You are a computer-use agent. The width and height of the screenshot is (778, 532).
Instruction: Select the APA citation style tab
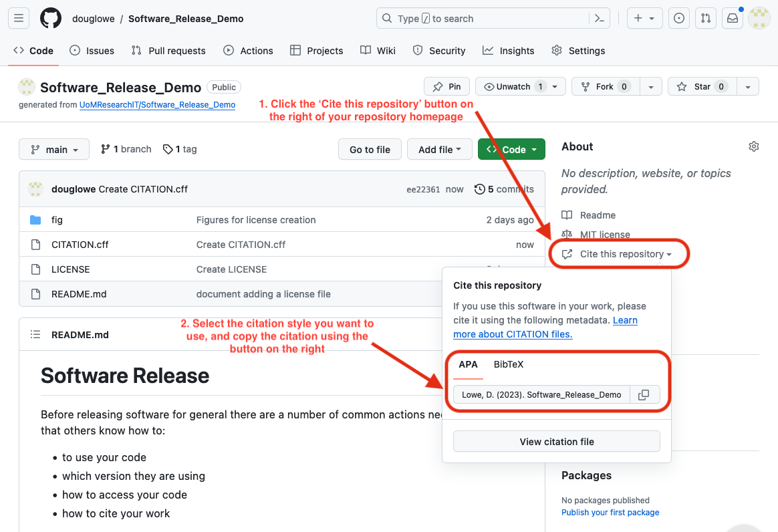point(468,364)
